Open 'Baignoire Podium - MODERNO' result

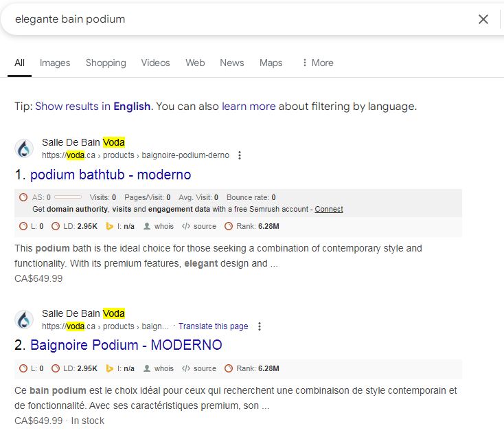point(126,345)
